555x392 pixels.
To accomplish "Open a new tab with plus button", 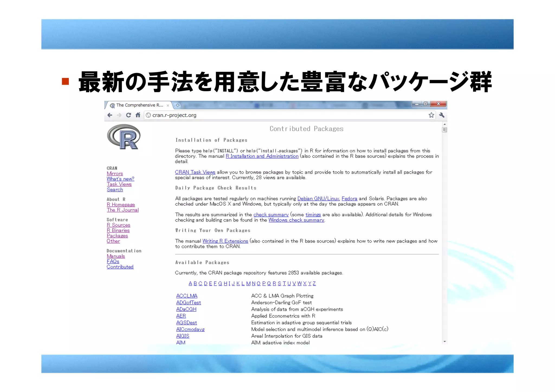I will coord(178,105).
